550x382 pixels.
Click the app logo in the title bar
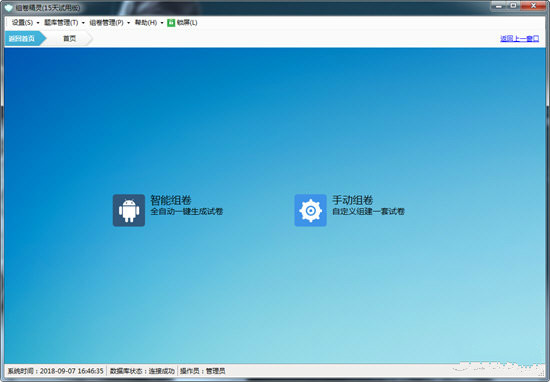[8, 7]
